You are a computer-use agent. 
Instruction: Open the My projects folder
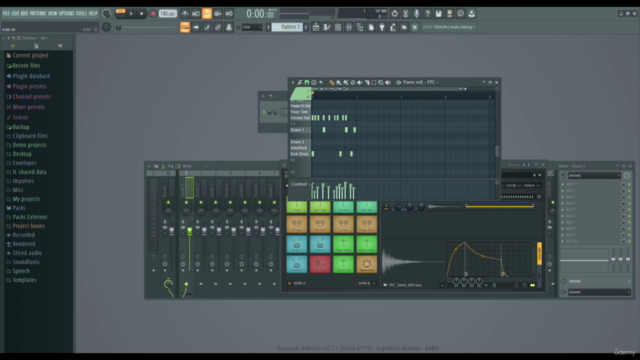26,199
